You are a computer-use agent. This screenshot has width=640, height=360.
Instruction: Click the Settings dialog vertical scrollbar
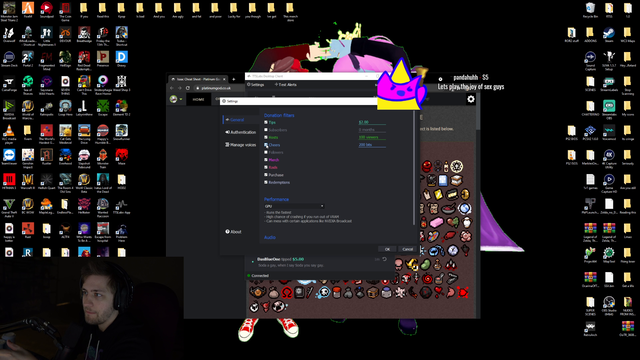(x=414, y=167)
